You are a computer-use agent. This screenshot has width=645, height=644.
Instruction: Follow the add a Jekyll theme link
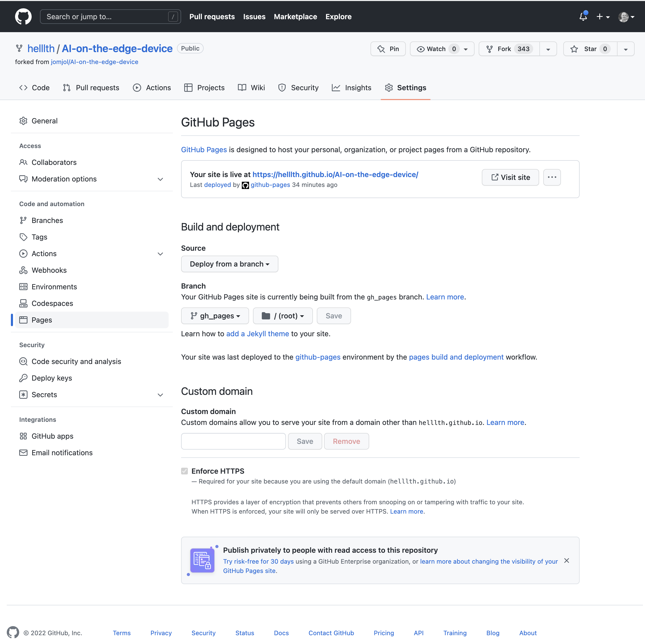coord(257,333)
